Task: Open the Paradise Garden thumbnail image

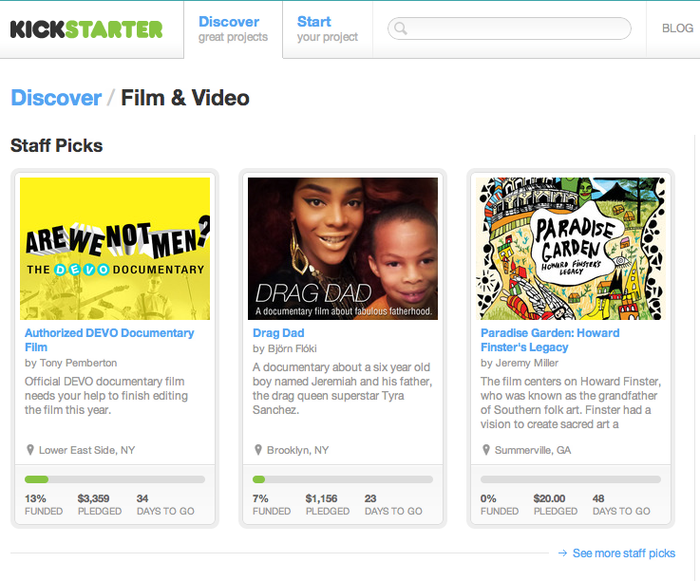Action: click(571, 248)
